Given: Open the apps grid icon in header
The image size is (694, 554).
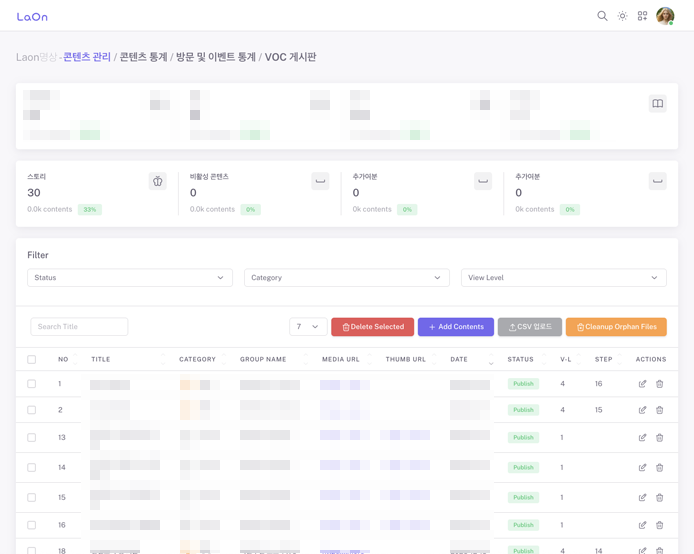Looking at the screenshot, I should 642,16.
